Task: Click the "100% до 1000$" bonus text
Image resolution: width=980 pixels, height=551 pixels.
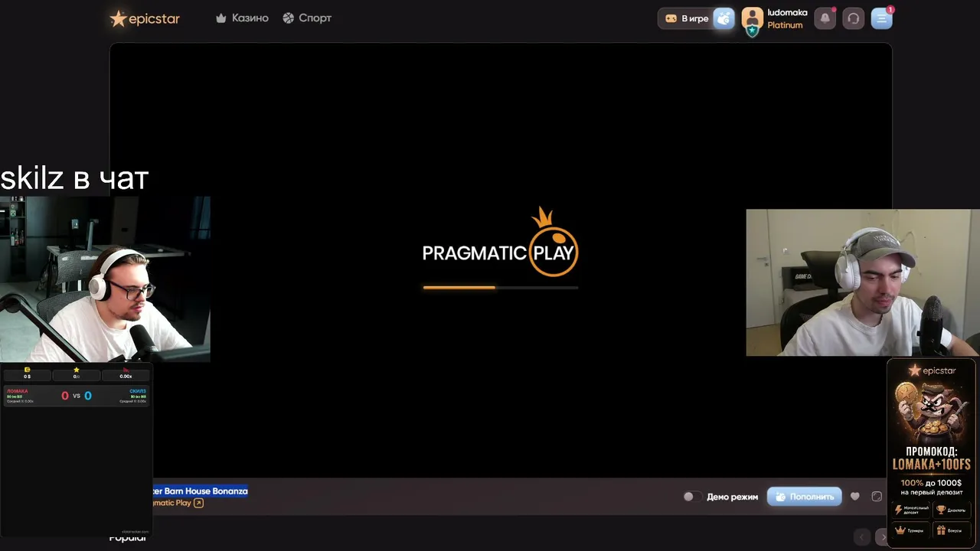Action: (931, 483)
